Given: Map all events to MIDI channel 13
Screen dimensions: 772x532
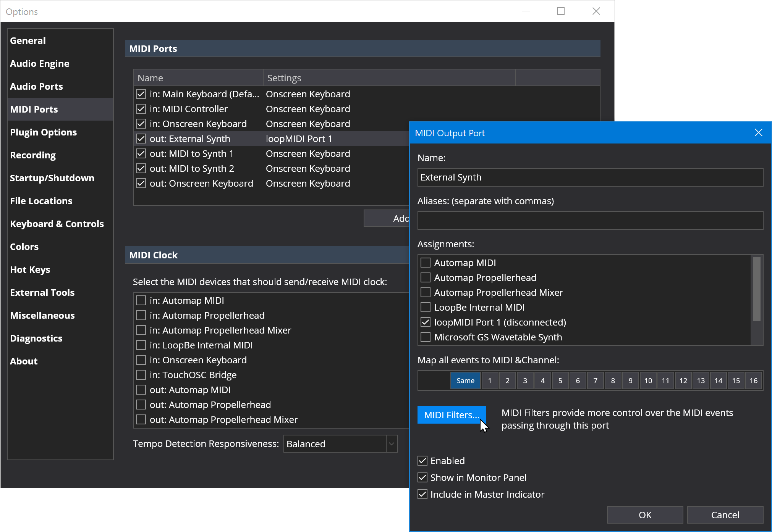Looking at the screenshot, I should coord(701,380).
